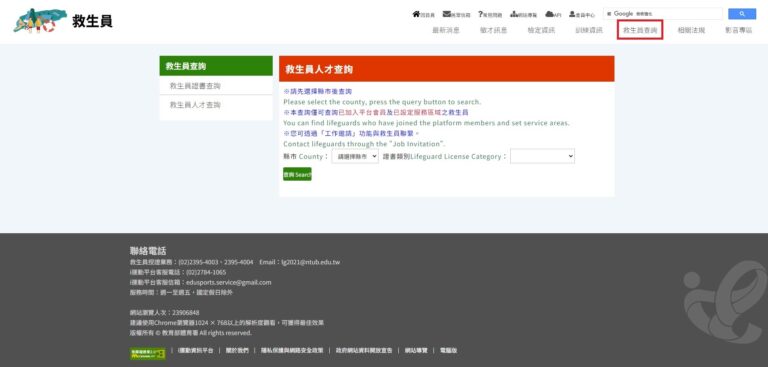
Task: Click the green accessibility badge in footer
Action: click(147, 353)
